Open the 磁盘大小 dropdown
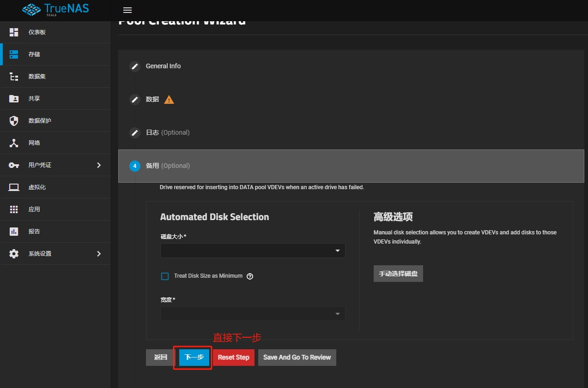Image resolution: width=588 pixels, height=388 pixels. click(252, 251)
